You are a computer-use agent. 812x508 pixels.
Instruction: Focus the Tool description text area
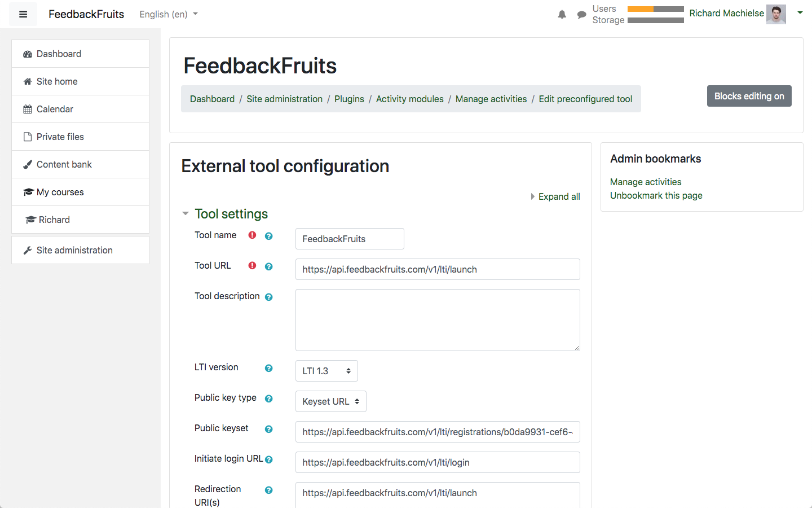click(x=438, y=320)
